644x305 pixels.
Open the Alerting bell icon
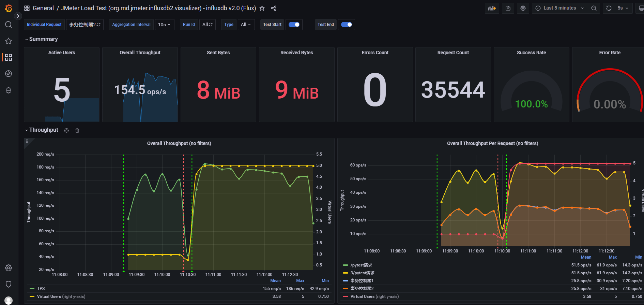click(9, 90)
